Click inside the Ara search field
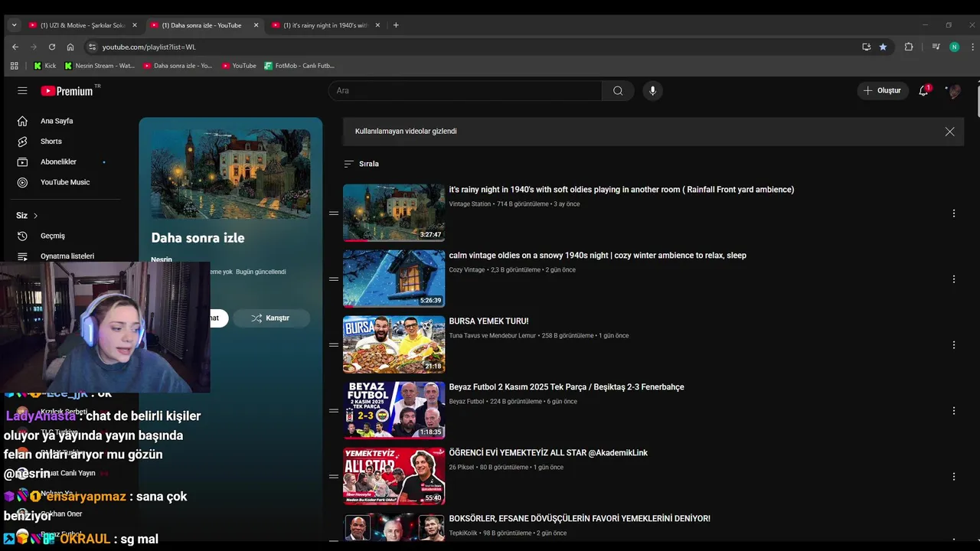Viewport: 980px width, 551px height. click(465, 90)
